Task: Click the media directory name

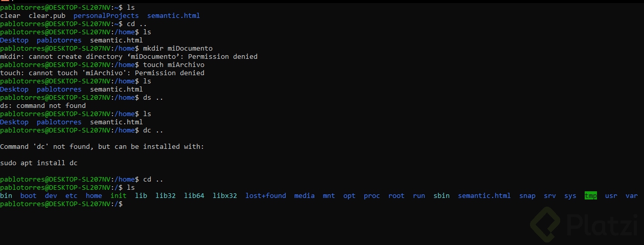Action: (305, 196)
